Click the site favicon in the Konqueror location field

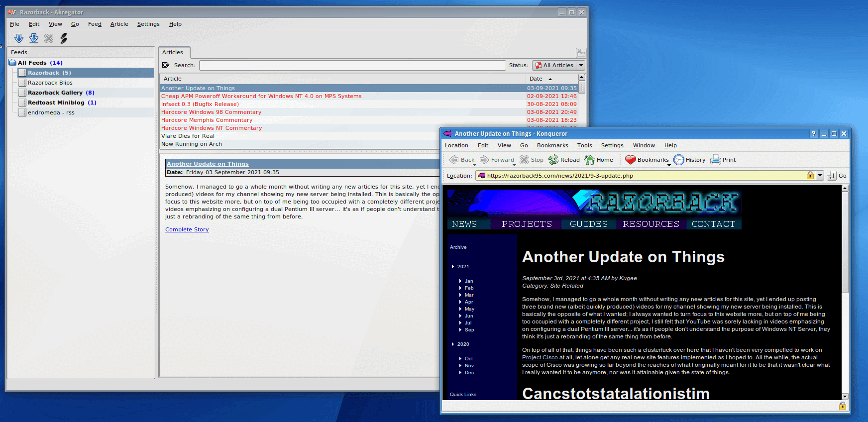tap(481, 175)
